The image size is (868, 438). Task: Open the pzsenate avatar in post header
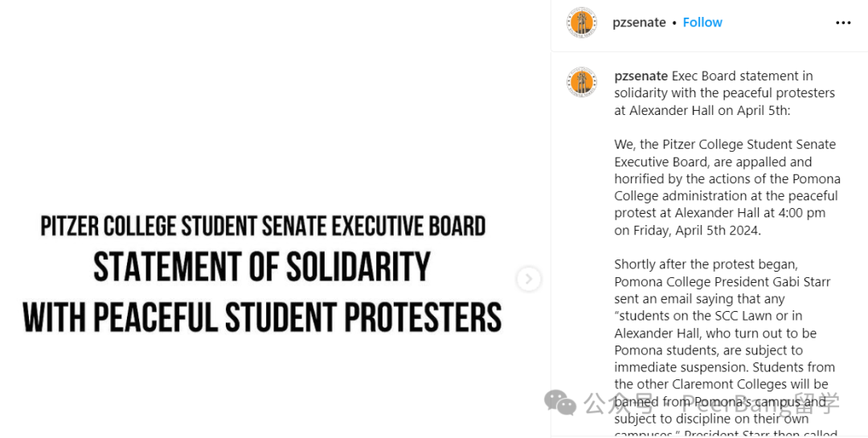point(581,23)
